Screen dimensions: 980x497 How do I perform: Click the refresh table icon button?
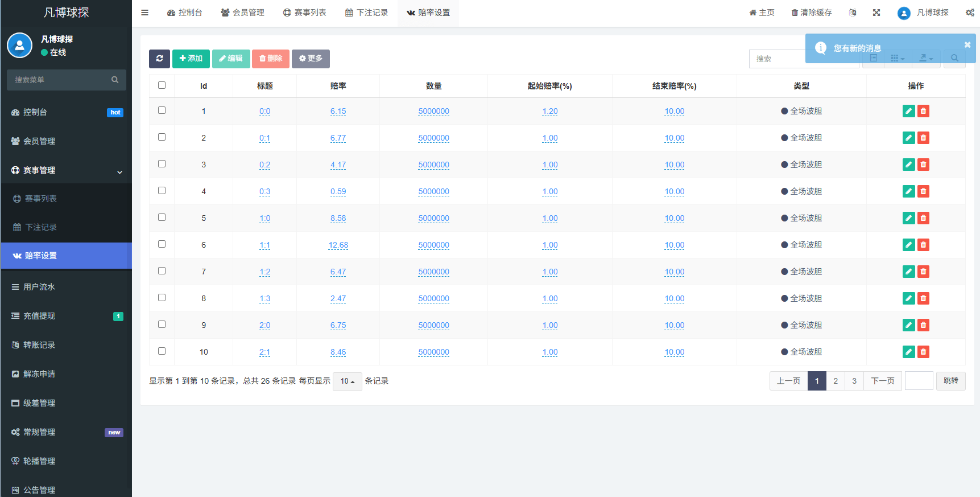(159, 59)
